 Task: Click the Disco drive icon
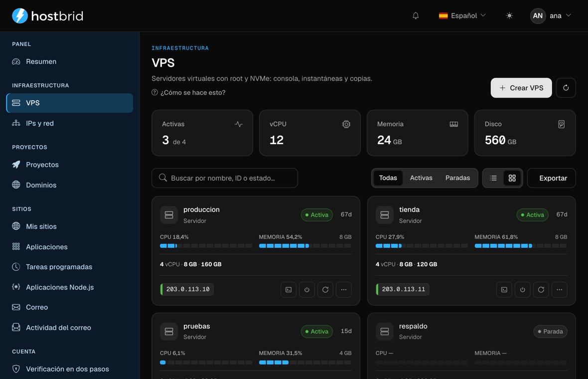(562, 124)
